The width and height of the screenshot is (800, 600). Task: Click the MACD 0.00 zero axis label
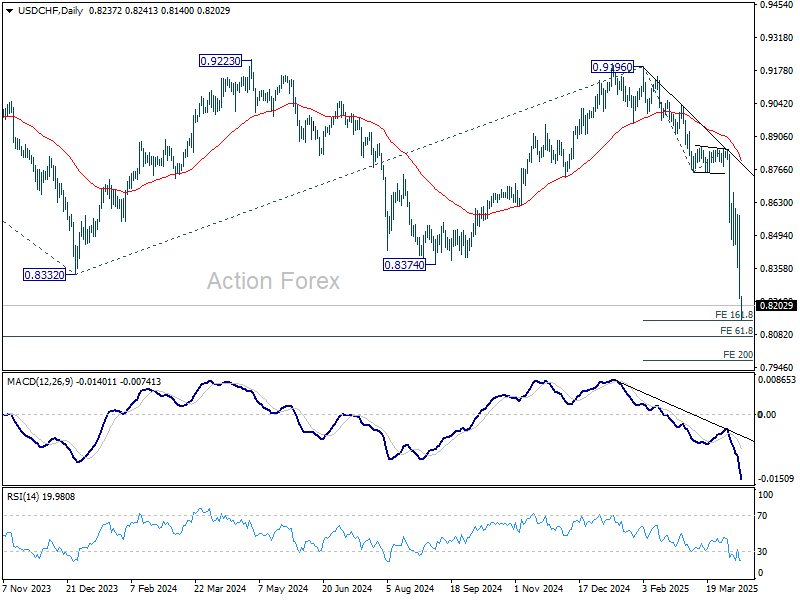[766, 414]
